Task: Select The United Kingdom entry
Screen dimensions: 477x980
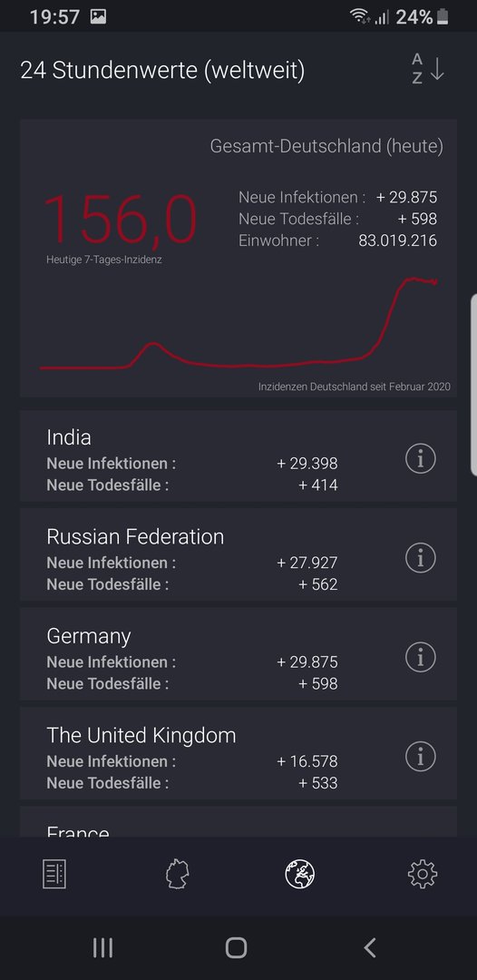Action: click(238, 754)
